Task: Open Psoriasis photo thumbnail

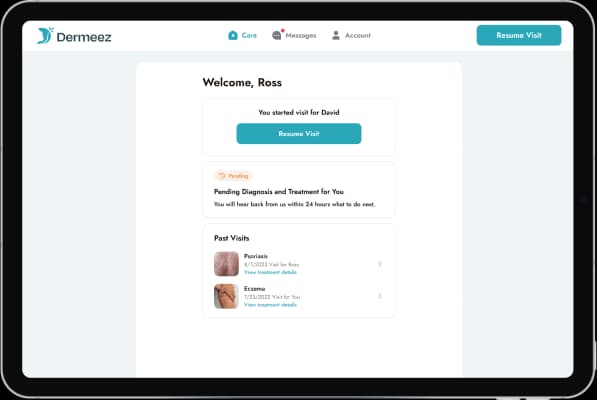Action: 226,264
